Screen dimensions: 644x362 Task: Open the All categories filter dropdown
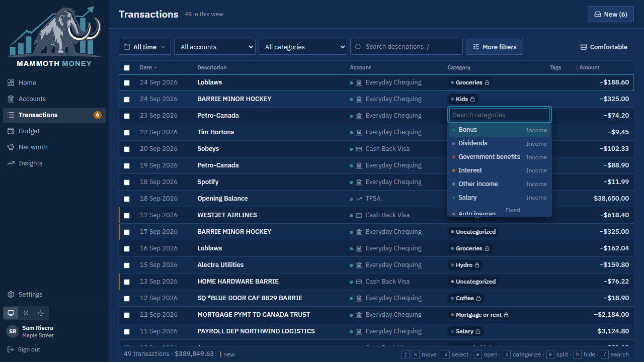303,47
